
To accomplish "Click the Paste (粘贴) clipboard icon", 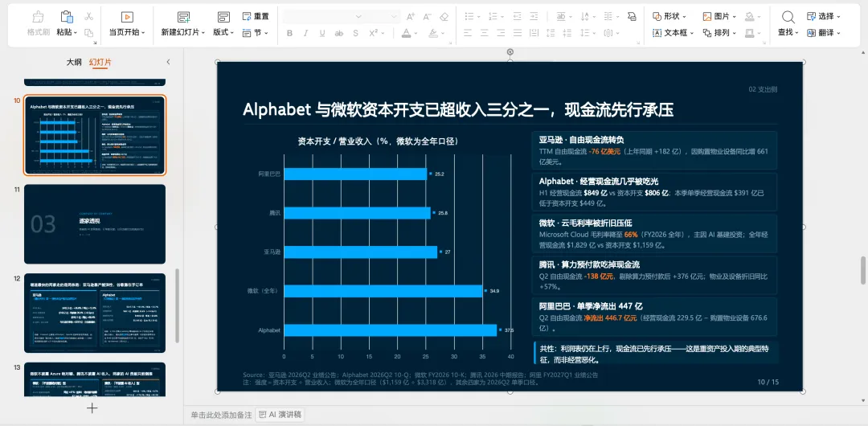I will click(67, 17).
